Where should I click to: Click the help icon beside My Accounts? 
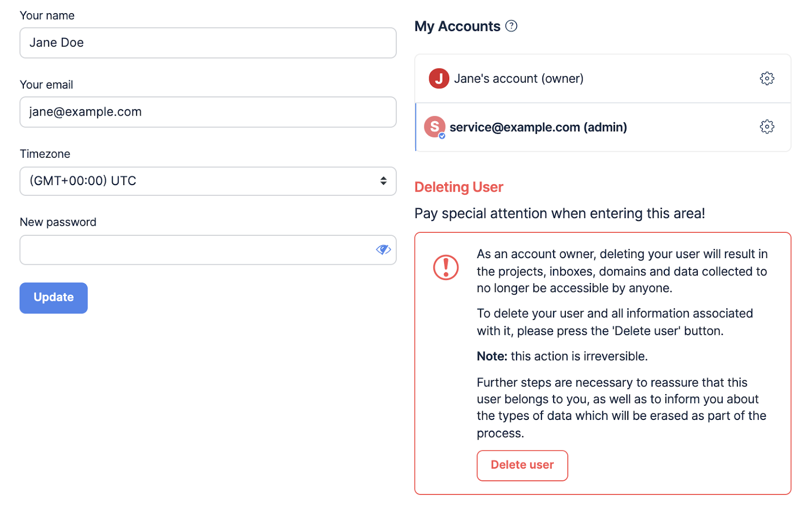click(512, 26)
